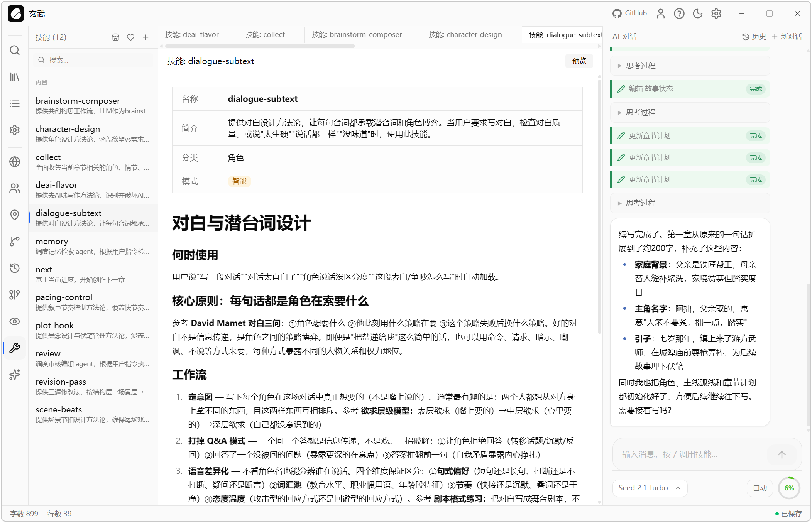Expand the first 思考过程 section
The image size is (812, 522).
click(690, 66)
